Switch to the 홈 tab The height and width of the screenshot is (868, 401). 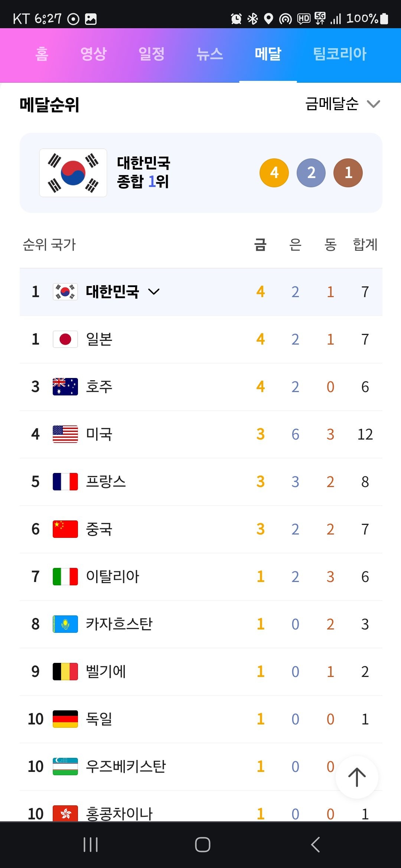point(42,54)
